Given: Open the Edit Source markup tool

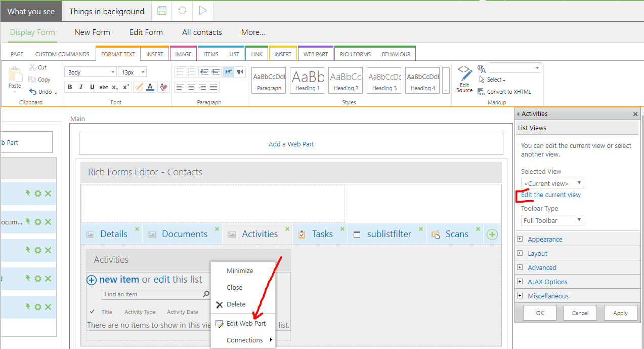Looking at the screenshot, I should click(464, 80).
